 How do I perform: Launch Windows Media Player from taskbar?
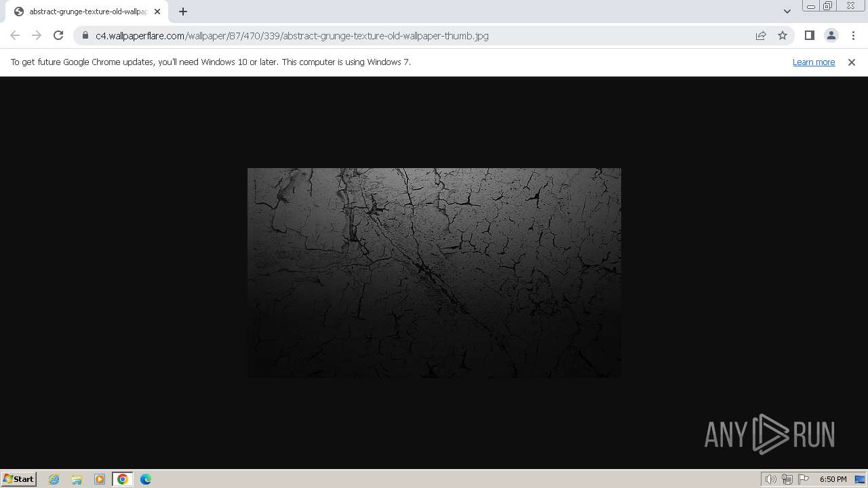[x=100, y=479]
